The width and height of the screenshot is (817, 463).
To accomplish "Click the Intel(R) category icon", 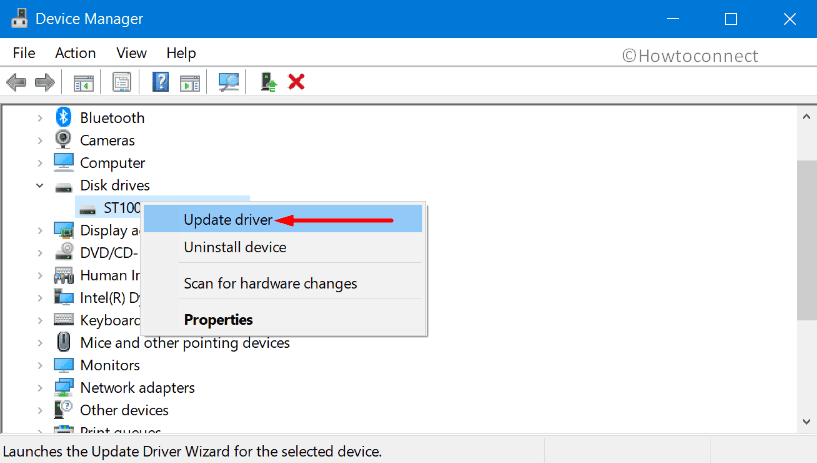I will click(x=64, y=297).
